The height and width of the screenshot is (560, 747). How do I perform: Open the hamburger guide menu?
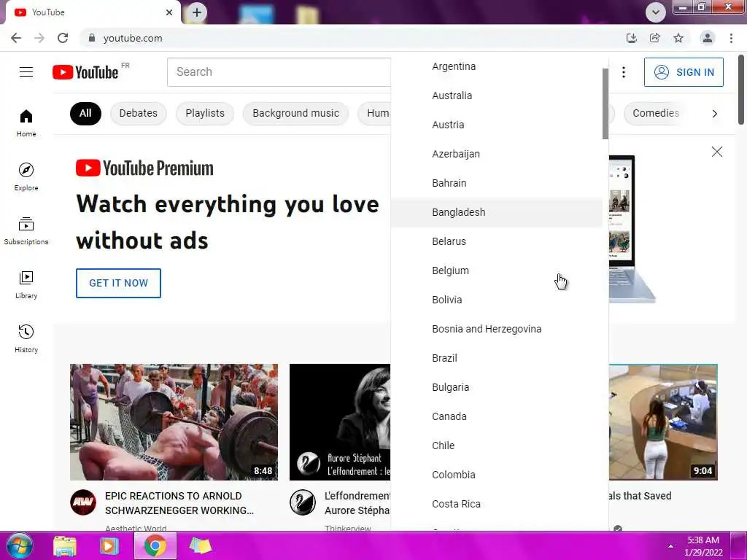click(26, 72)
